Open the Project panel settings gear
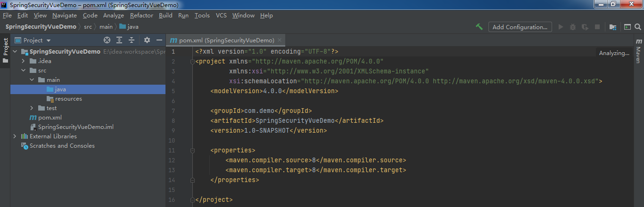The width and height of the screenshot is (644, 207). click(x=147, y=40)
